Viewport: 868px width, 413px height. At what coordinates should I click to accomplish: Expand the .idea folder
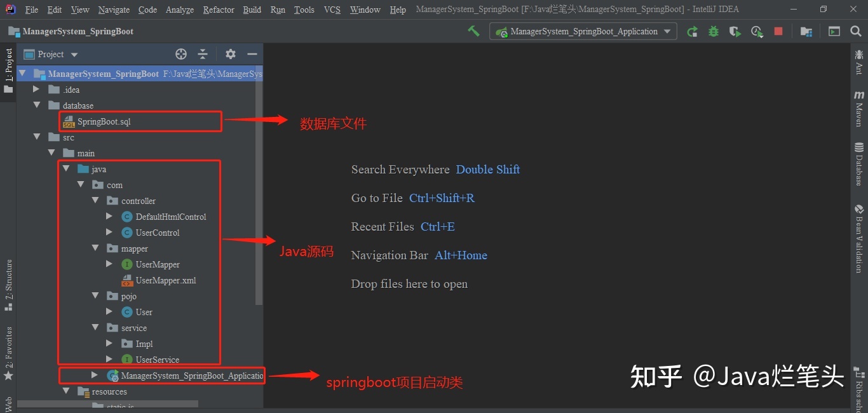tap(37, 90)
